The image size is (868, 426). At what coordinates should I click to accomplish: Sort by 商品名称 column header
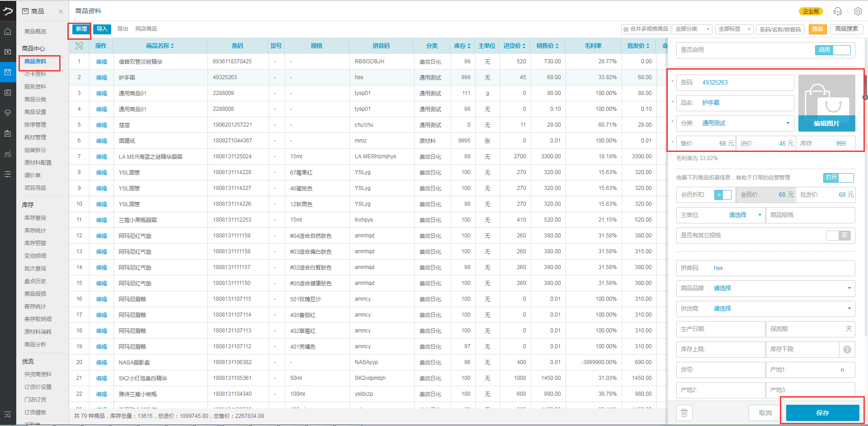tap(160, 46)
